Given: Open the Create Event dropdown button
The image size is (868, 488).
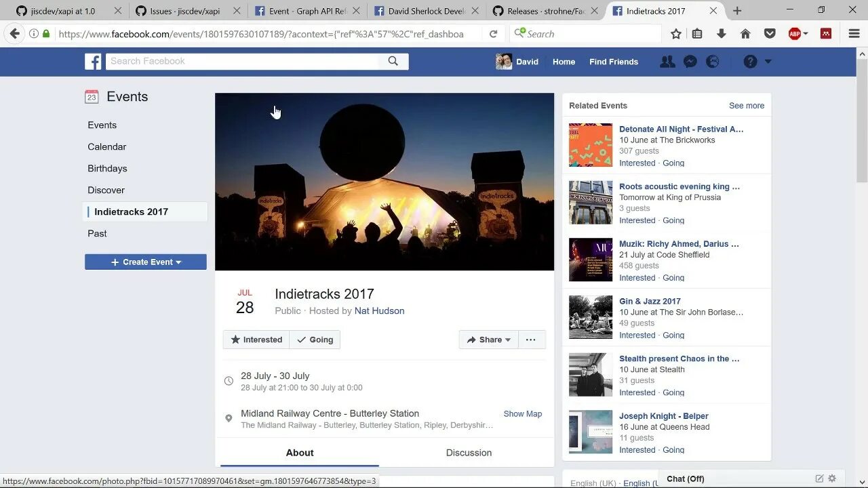Looking at the screenshot, I should 146,262.
